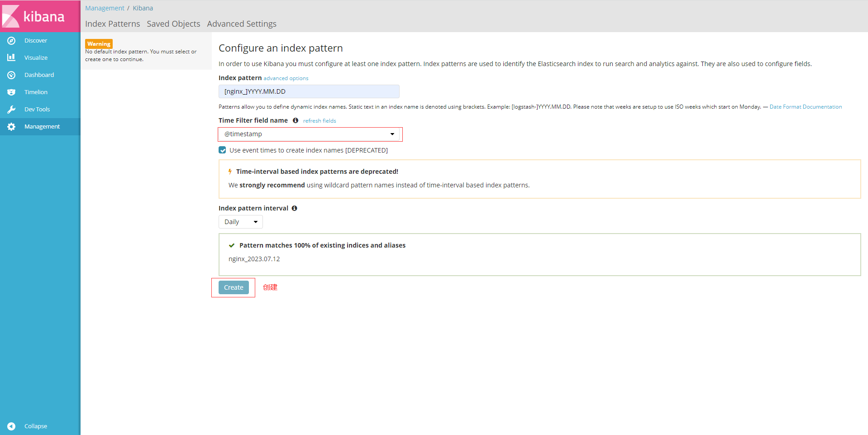This screenshot has height=435, width=868.
Task: Click the orange Warning badge
Action: pos(99,44)
